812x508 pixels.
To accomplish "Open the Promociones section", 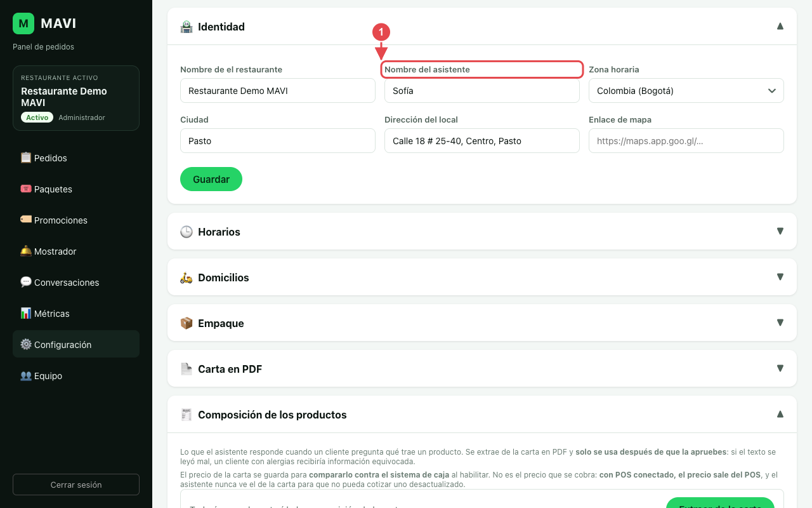I will (76, 220).
